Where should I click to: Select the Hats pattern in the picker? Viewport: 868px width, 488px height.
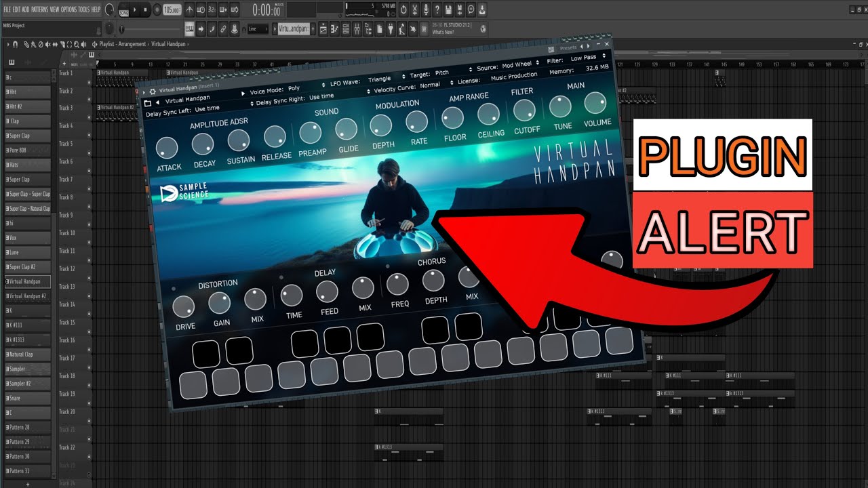pyautogui.click(x=27, y=165)
